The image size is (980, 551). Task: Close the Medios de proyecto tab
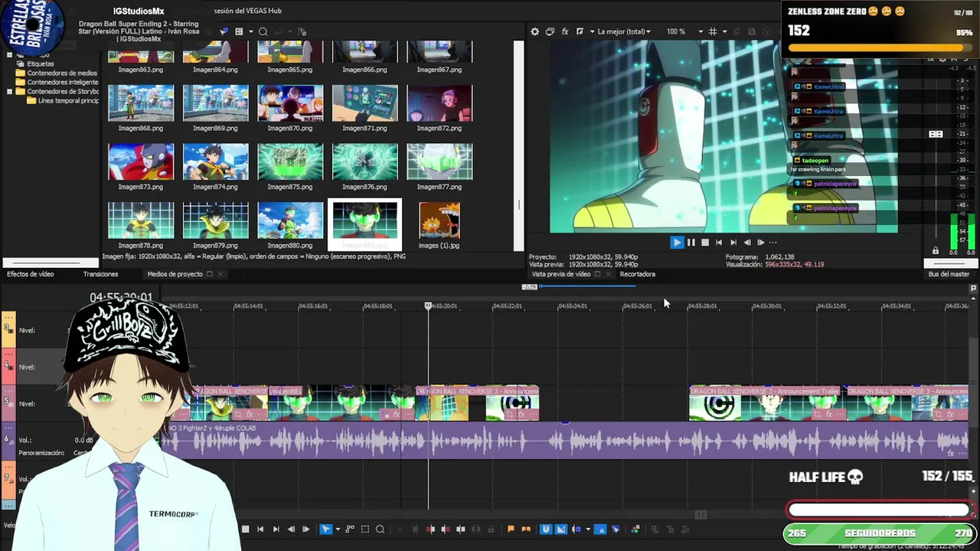(220, 274)
